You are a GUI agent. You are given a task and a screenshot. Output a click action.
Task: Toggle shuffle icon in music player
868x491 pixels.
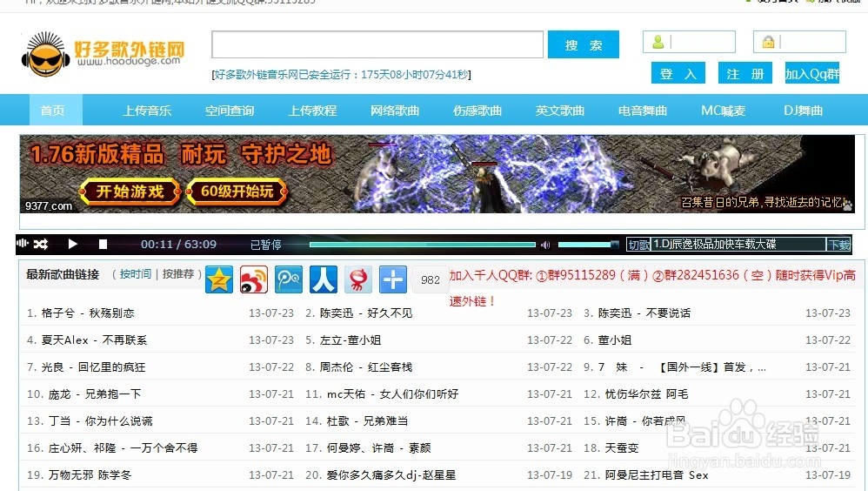pyautogui.click(x=40, y=244)
